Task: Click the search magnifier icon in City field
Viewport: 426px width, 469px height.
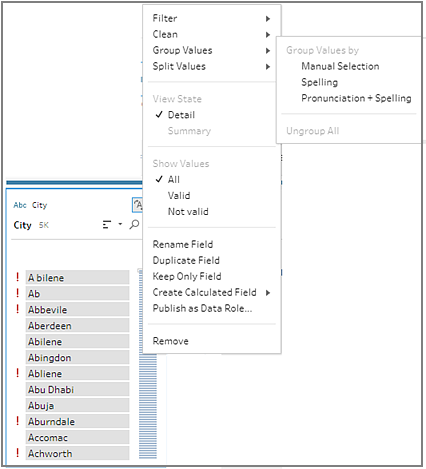Action: [134, 224]
